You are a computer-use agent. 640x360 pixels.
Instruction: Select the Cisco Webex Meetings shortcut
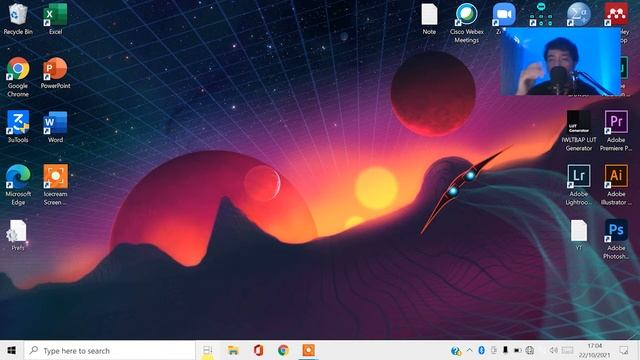pos(467,23)
